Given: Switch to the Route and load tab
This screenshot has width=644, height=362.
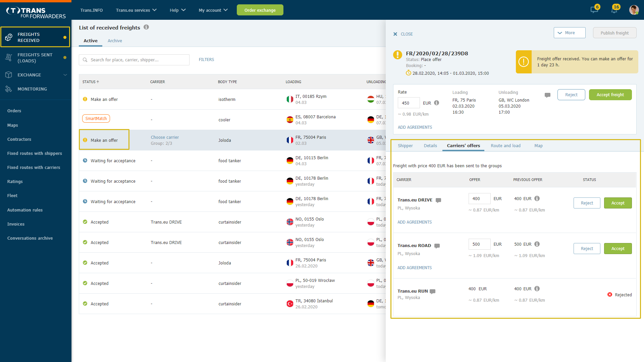Looking at the screenshot, I should coord(505,145).
